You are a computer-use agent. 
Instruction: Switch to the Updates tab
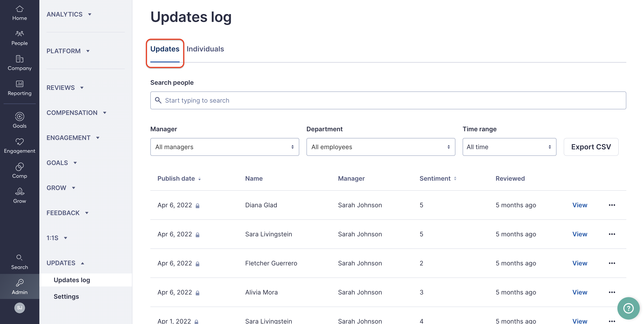(x=165, y=49)
